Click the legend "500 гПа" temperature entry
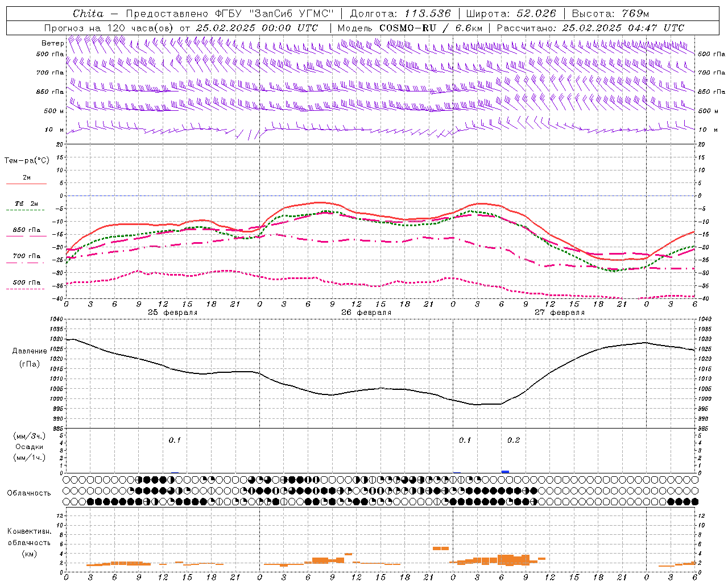The image size is (728, 582). point(27,282)
